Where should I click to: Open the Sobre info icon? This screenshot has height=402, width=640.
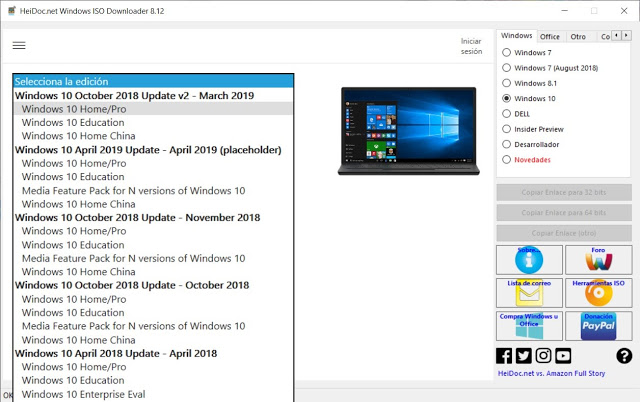529,260
